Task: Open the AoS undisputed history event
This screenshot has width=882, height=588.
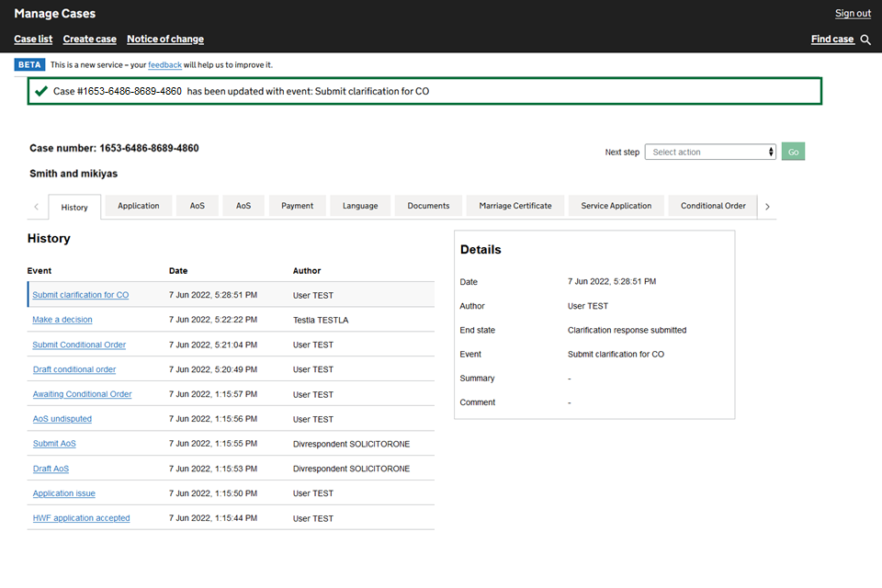Action: pos(62,419)
